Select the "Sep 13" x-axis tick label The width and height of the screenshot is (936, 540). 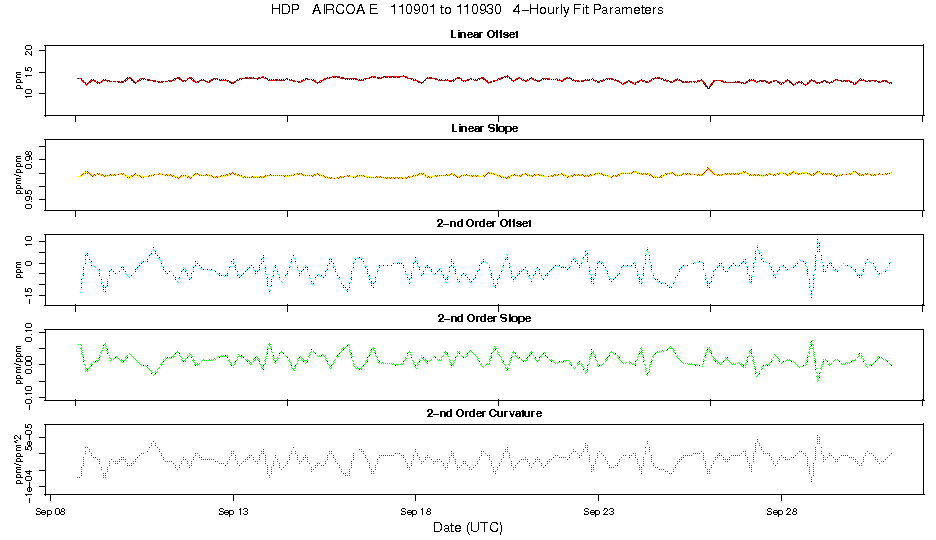tap(233, 510)
